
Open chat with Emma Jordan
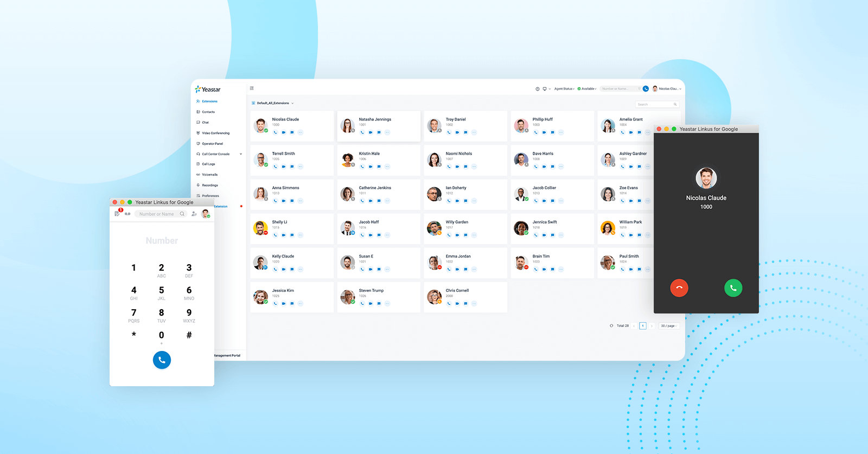point(465,269)
